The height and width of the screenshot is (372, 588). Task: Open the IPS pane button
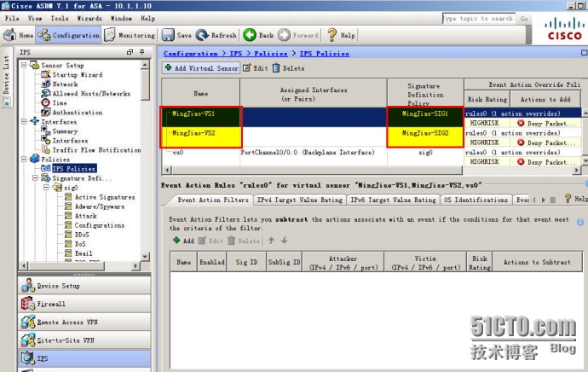84,358
